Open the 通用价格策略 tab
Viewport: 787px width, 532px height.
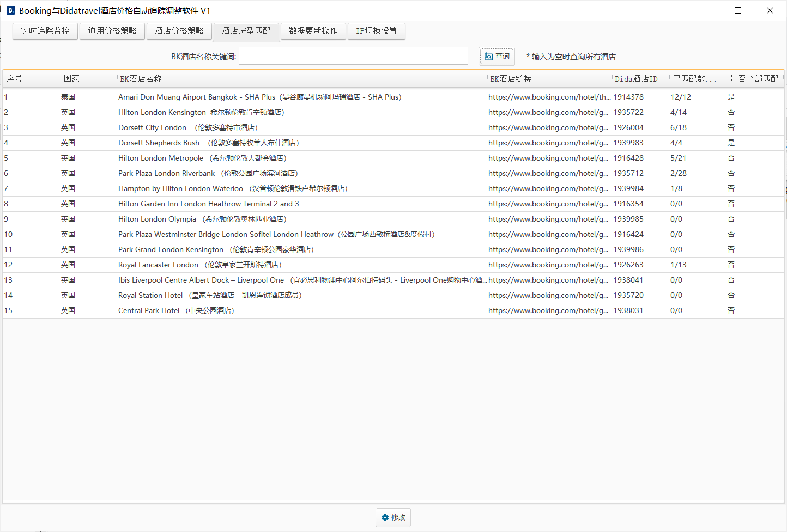coord(112,31)
